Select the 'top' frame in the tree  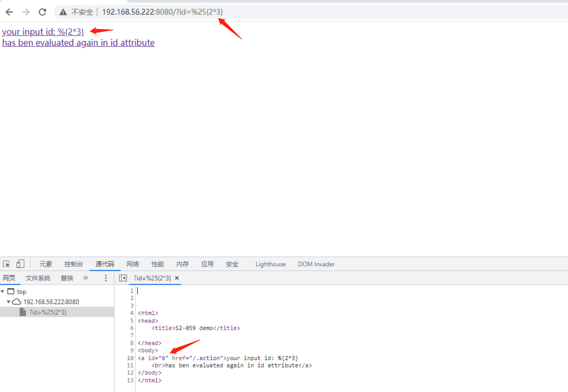point(22,292)
